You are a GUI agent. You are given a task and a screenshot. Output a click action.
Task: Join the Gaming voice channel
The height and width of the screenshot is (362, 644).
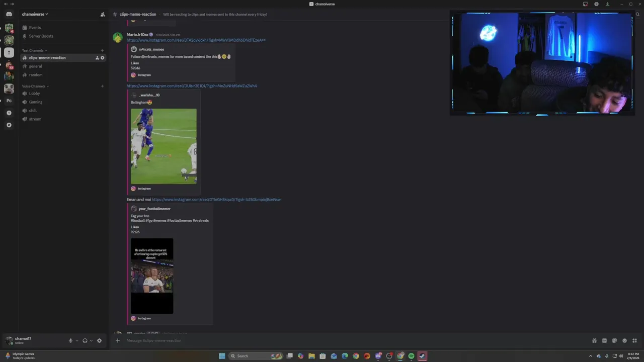[35, 102]
